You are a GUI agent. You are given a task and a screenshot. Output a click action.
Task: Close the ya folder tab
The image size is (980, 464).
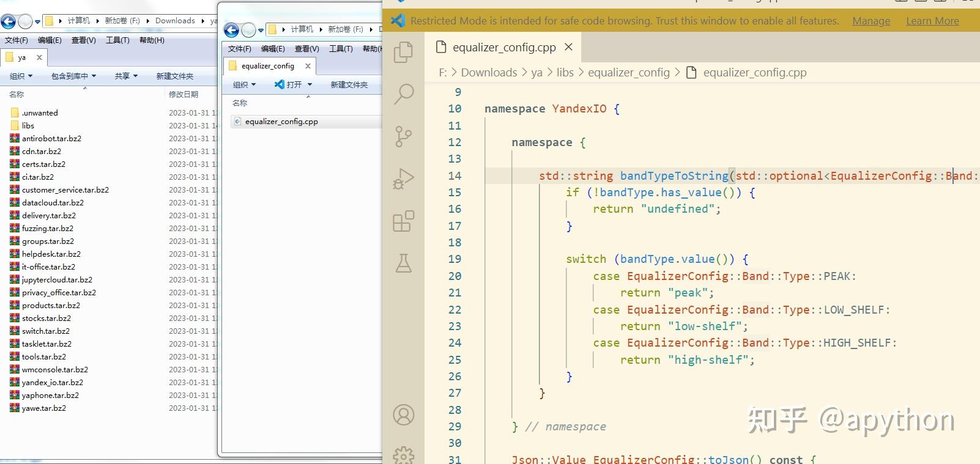coord(39,57)
